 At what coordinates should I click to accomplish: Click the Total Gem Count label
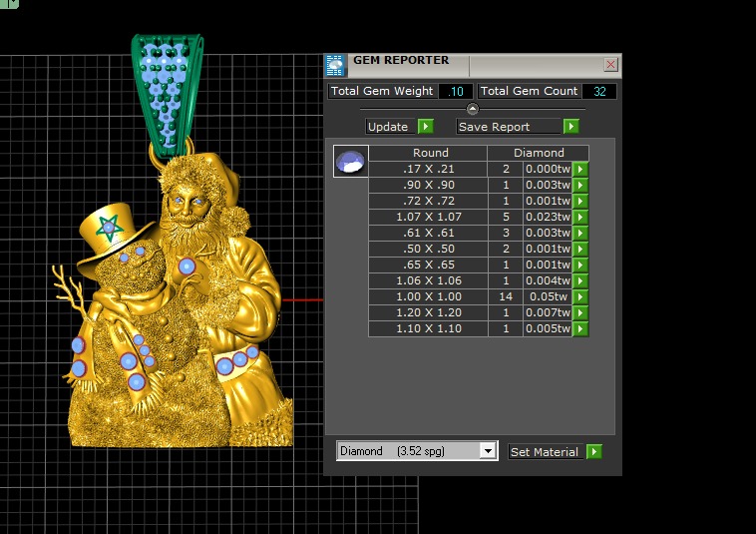pyautogui.click(x=529, y=91)
